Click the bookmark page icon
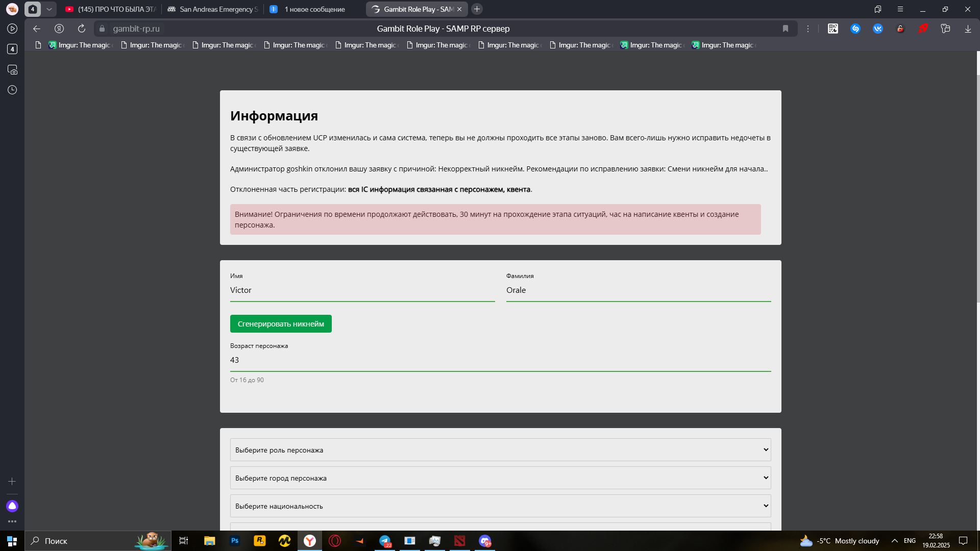Image resolution: width=980 pixels, height=551 pixels. [x=786, y=29]
